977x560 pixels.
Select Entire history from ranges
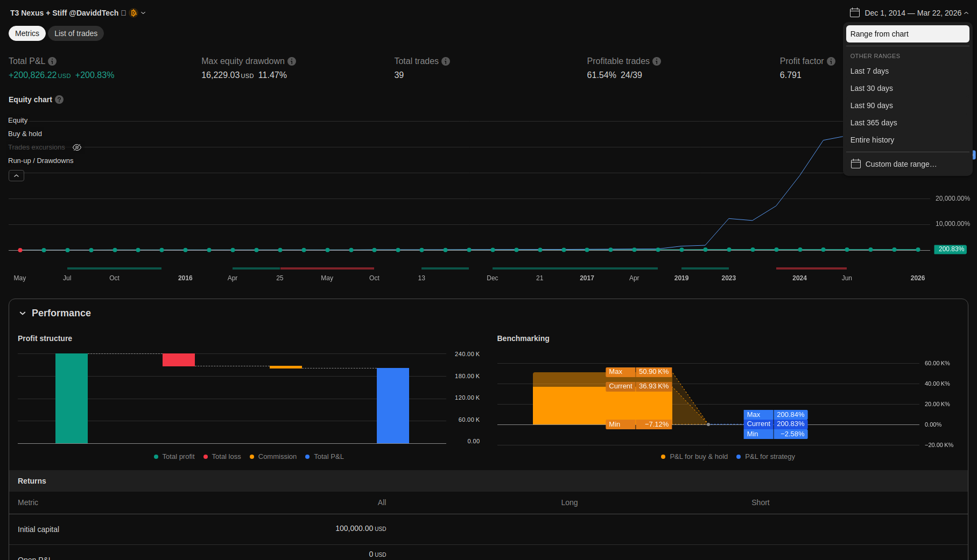click(872, 140)
